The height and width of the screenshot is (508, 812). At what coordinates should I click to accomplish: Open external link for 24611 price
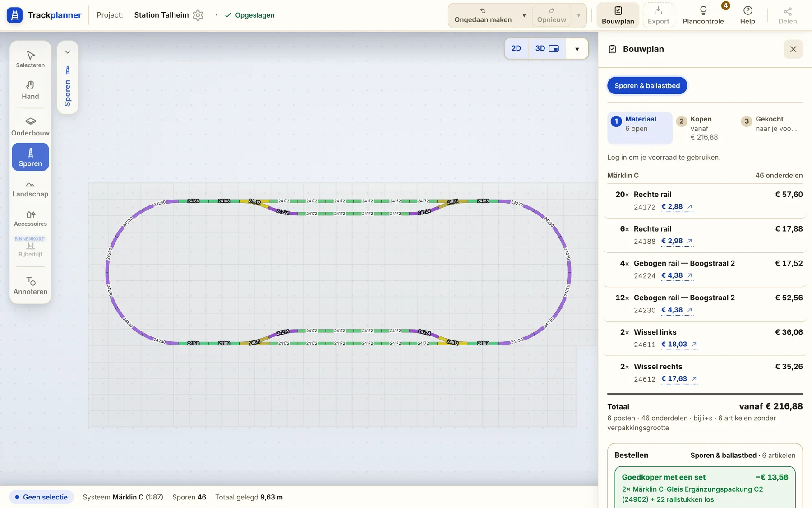pyautogui.click(x=679, y=345)
